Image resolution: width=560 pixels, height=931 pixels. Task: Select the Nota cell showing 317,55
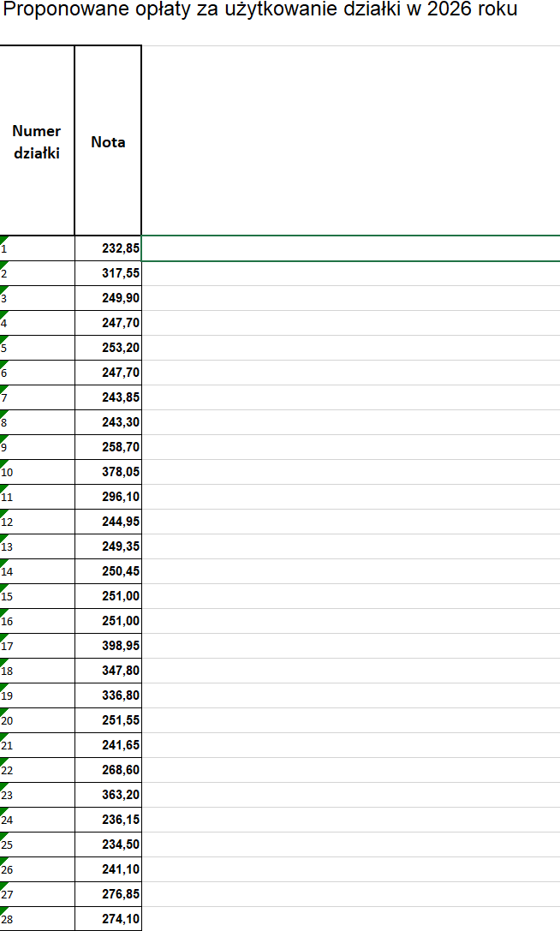click(x=108, y=273)
